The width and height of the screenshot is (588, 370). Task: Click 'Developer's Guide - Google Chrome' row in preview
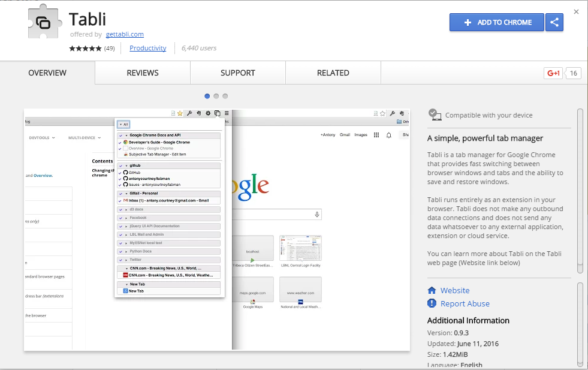pos(169,142)
